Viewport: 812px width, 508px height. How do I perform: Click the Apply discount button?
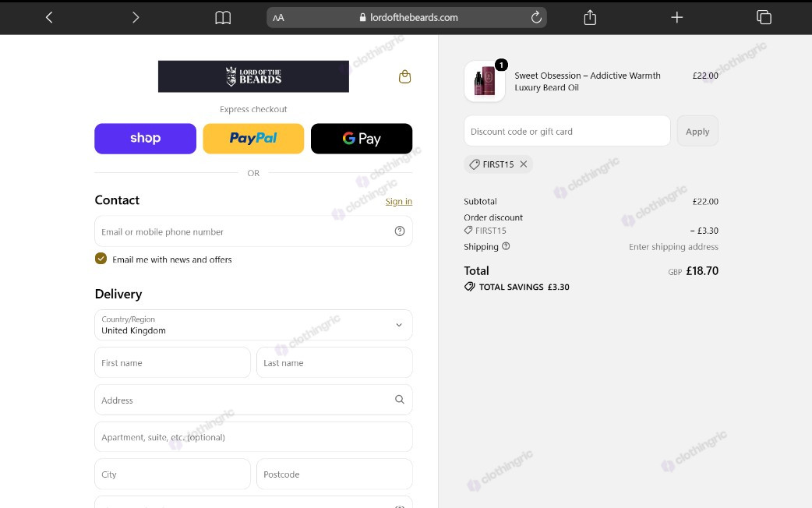[697, 131]
